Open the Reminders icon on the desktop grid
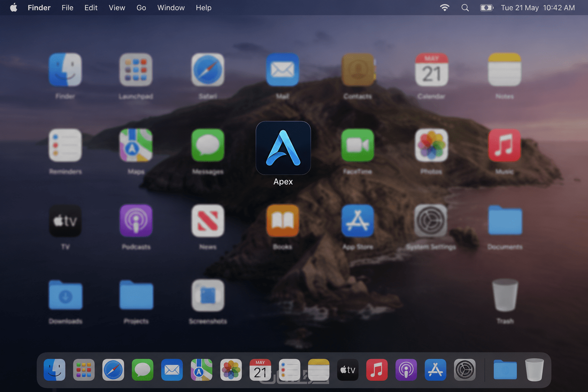Image resolution: width=588 pixels, height=392 pixels. coord(65,145)
